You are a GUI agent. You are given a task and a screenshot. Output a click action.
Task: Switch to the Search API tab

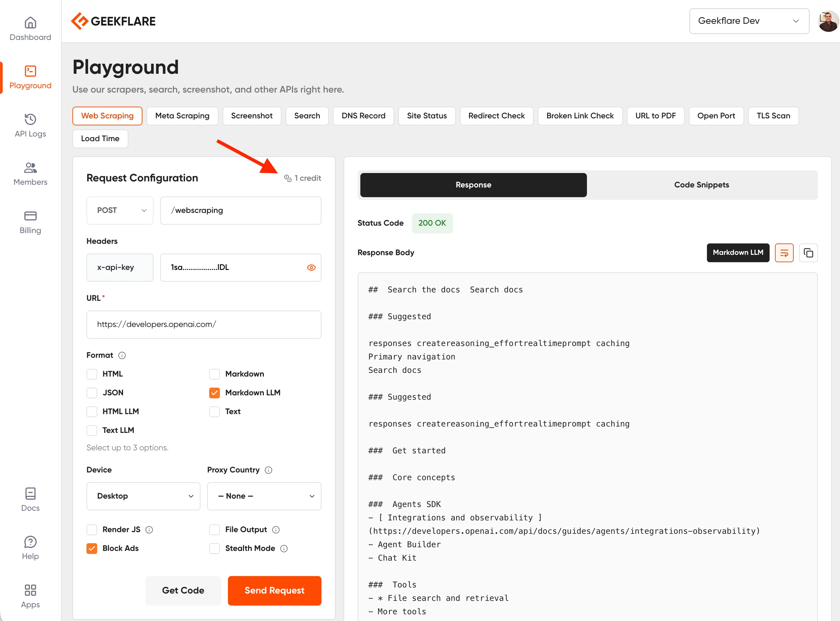coord(307,116)
